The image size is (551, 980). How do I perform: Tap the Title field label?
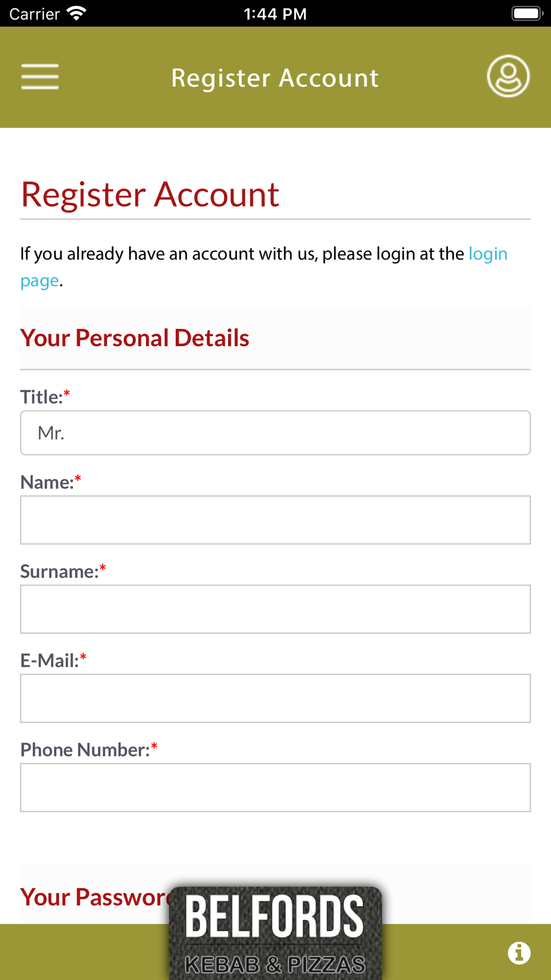(45, 396)
